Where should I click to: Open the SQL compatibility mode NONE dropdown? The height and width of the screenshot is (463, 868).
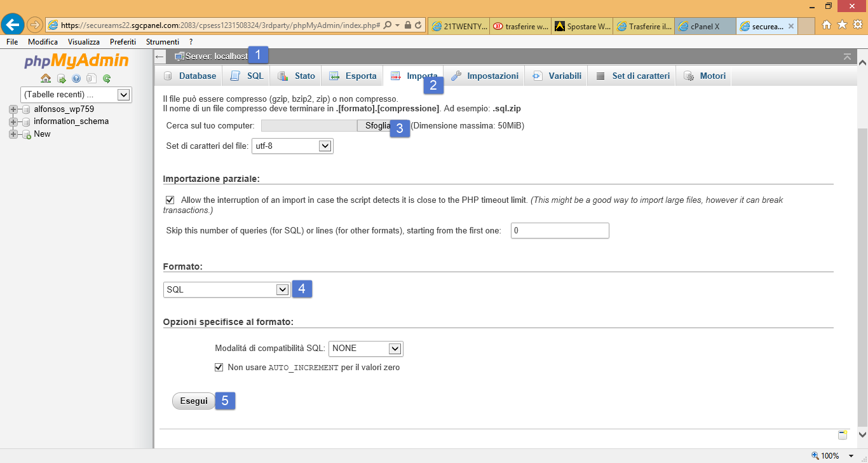pyautogui.click(x=366, y=349)
